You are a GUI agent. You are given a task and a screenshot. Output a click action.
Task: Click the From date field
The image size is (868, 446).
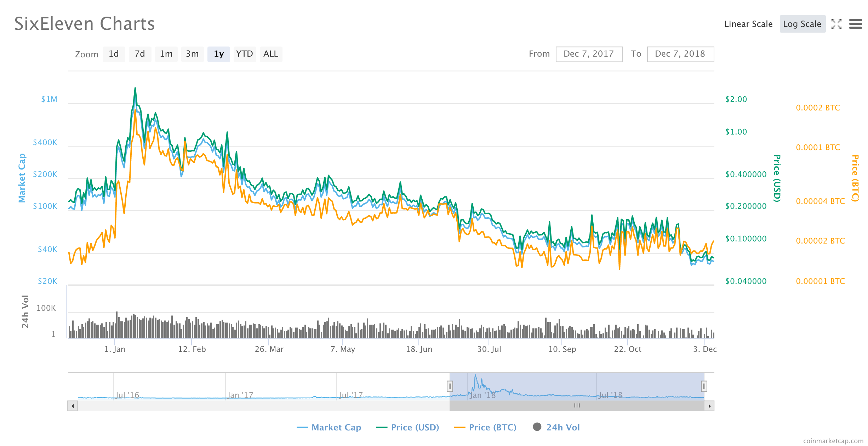point(589,54)
